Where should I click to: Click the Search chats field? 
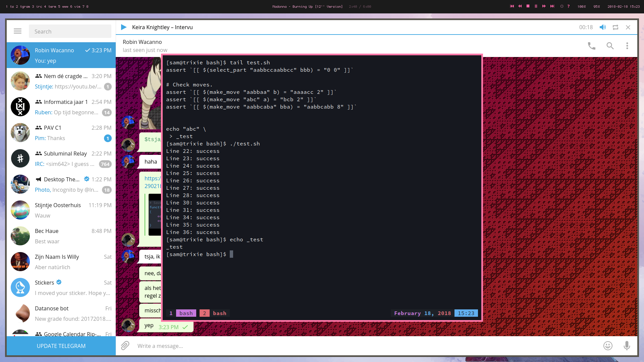pyautogui.click(x=70, y=32)
